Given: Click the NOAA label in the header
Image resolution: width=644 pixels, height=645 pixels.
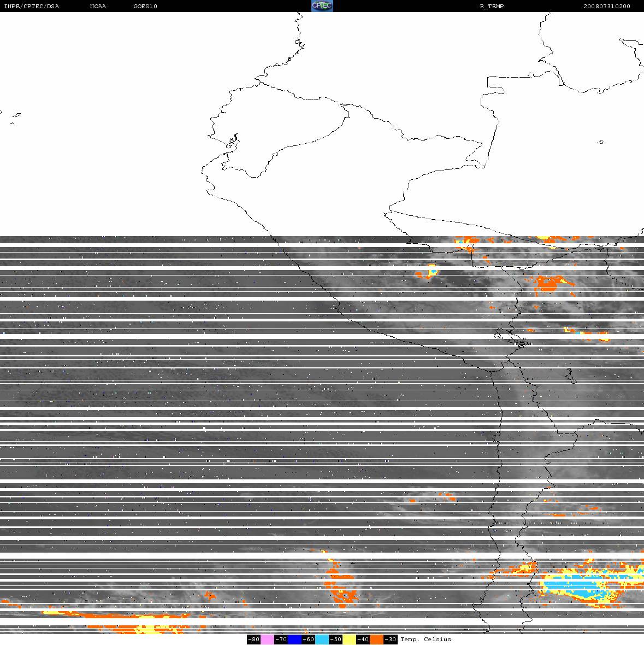Looking at the screenshot, I should 98,6.
